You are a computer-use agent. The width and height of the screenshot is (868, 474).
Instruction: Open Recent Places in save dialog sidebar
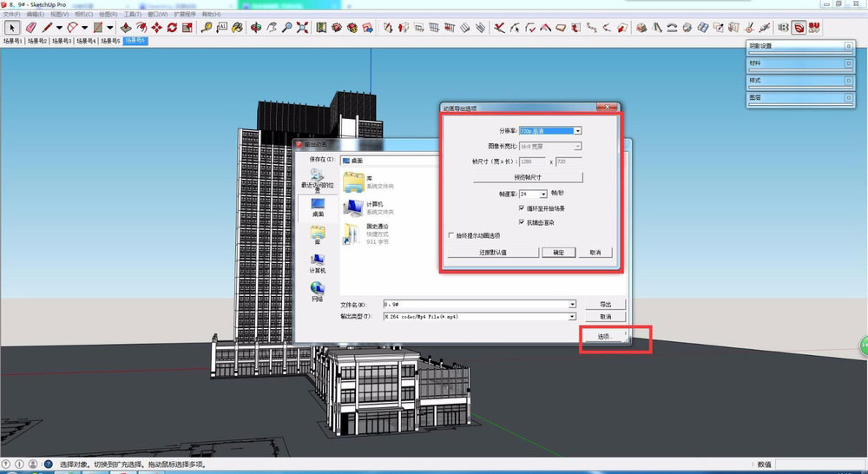317,181
